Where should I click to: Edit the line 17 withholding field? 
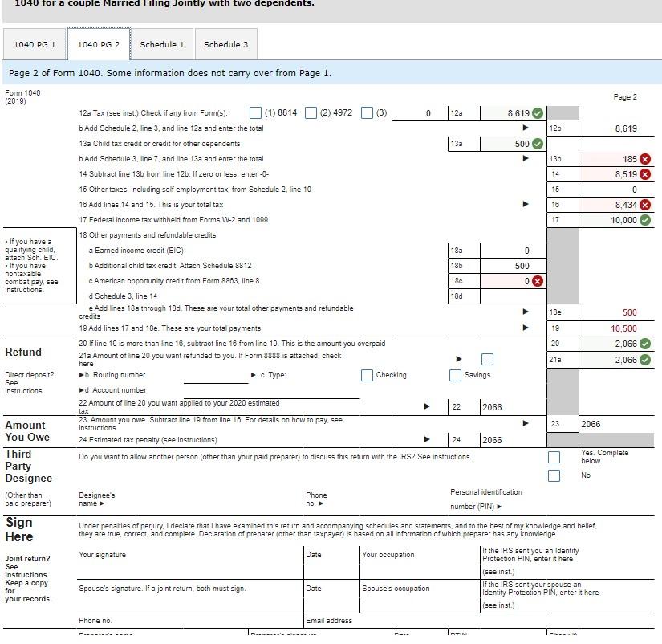coord(616,220)
